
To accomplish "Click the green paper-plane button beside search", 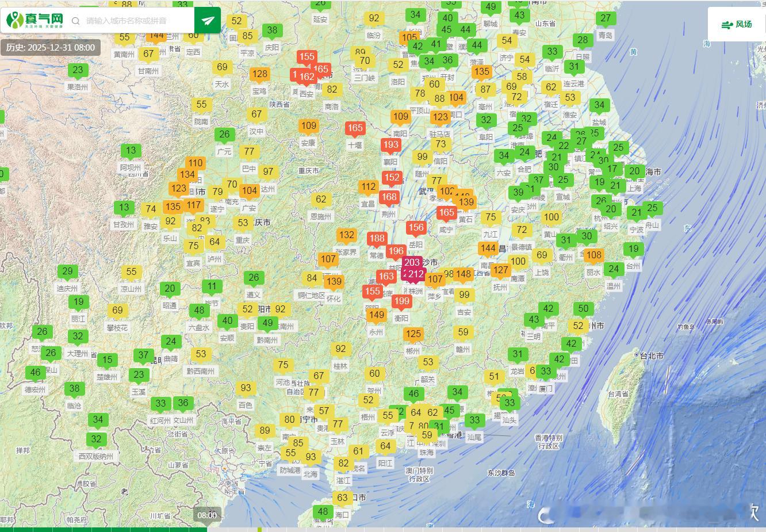I will 206,20.
